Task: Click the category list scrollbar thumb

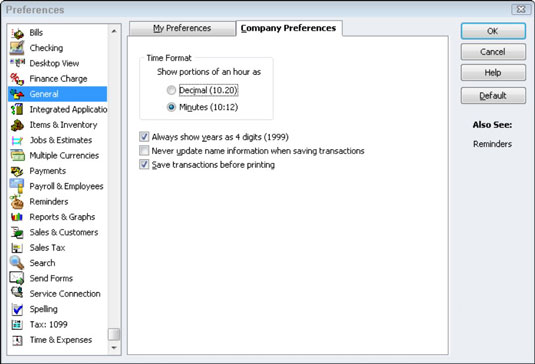Action: coord(114,334)
